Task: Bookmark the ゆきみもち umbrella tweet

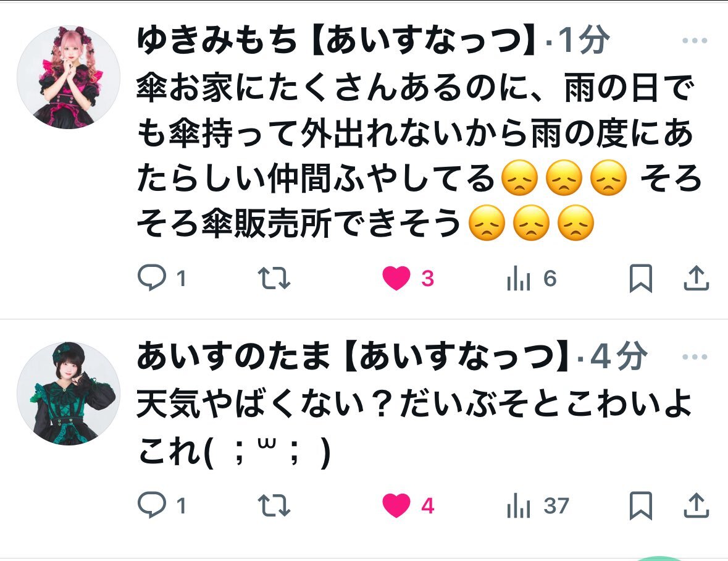Action: [x=641, y=278]
